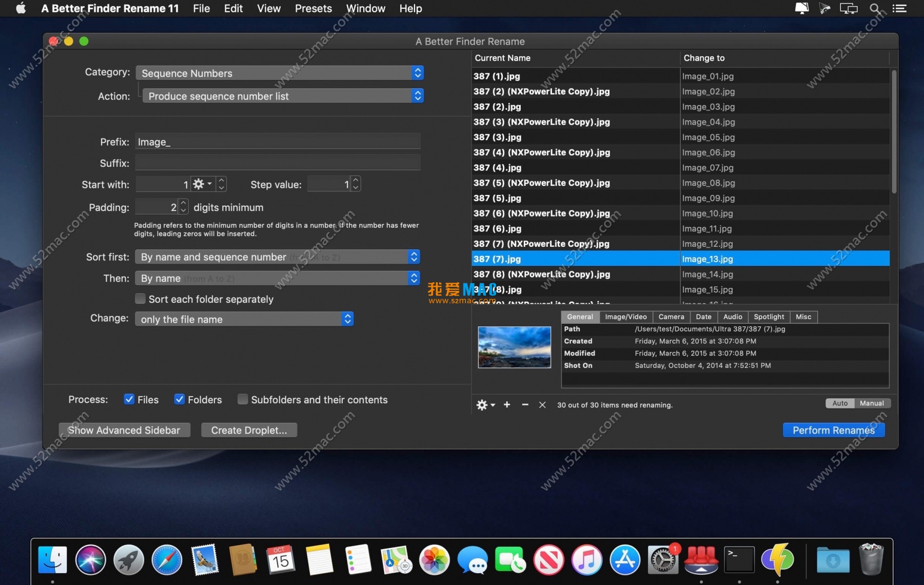The image size is (924, 585).
Task: Open the File menu
Action: point(201,8)
